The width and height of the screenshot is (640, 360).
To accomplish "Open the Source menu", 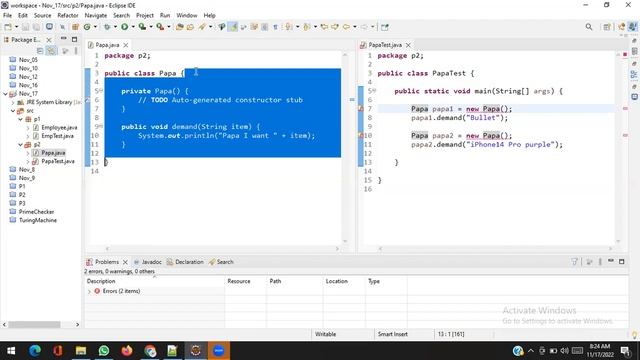I will pos(42,16).
